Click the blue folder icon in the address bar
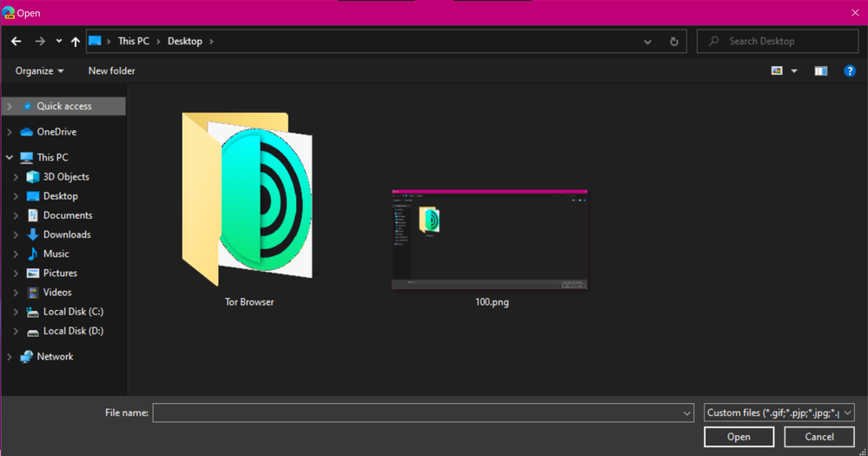This screenshot has width=868, height=456. [96, 41]
